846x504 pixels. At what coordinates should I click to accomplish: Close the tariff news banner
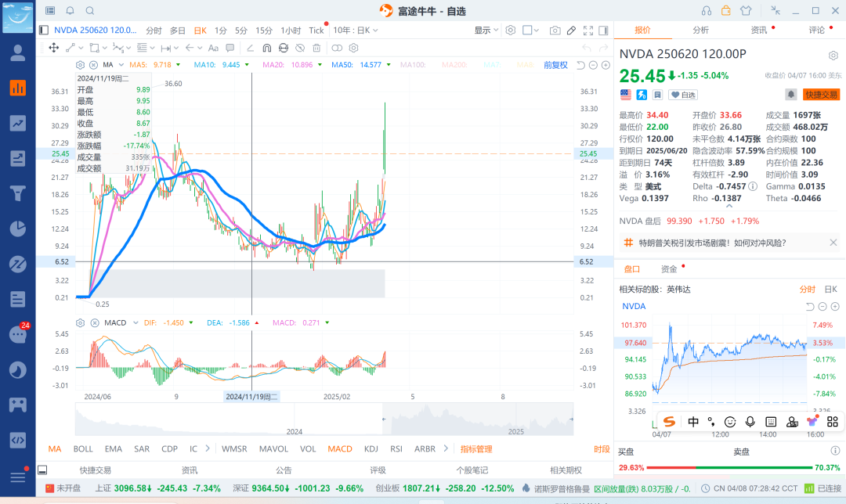pos(833,243)
